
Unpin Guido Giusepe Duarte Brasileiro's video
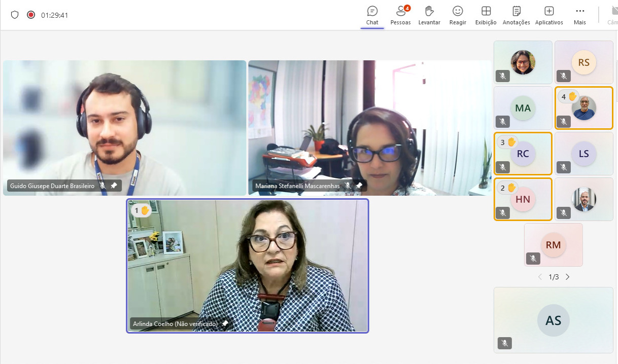[114, 186]
